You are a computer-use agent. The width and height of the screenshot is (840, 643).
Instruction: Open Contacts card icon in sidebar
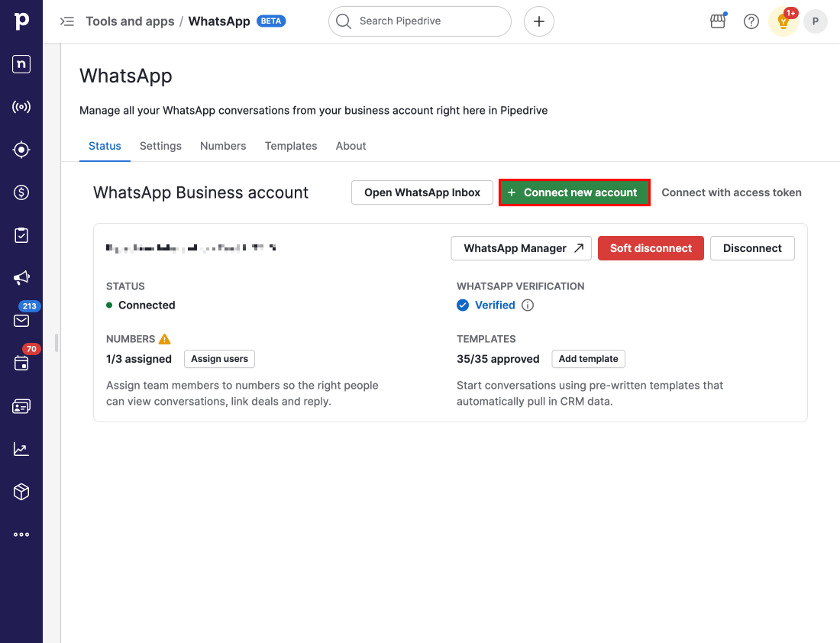(x=21, y=406)
